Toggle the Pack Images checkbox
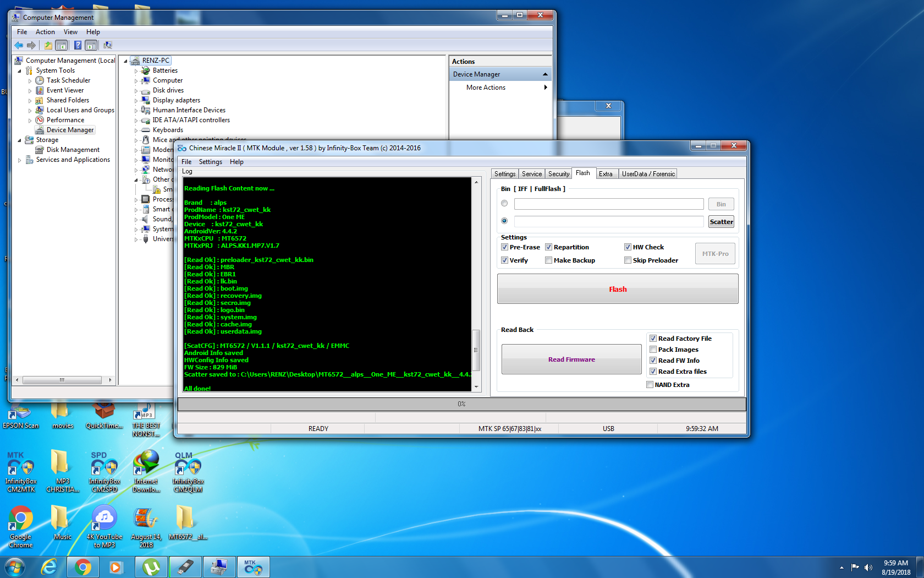 (x=653, y=350)
